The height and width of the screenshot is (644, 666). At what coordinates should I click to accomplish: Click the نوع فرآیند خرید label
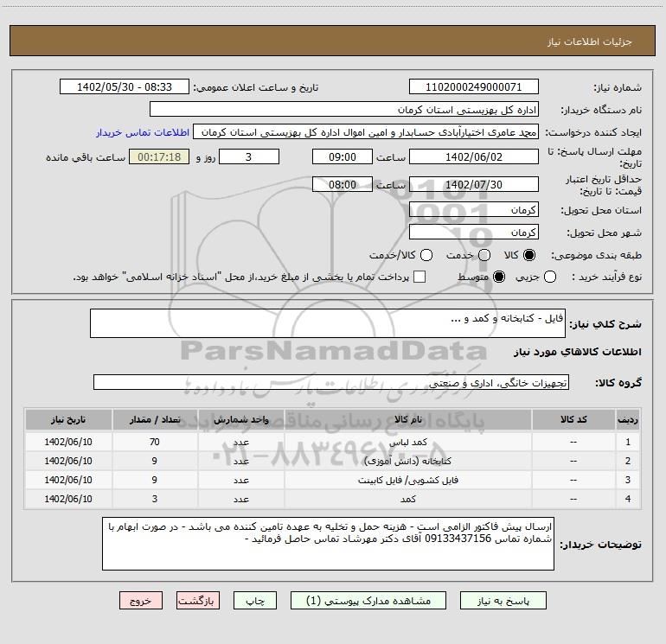click(606, 277)
